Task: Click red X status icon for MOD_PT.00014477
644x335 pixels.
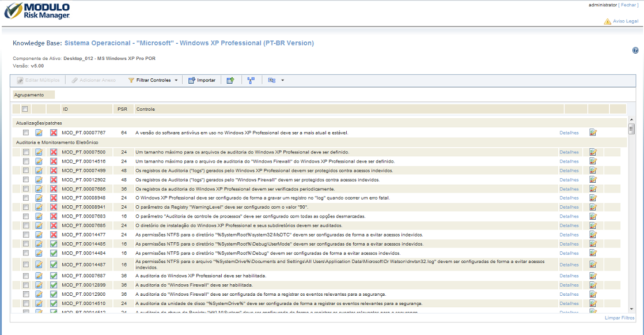Action: [54, 235]
